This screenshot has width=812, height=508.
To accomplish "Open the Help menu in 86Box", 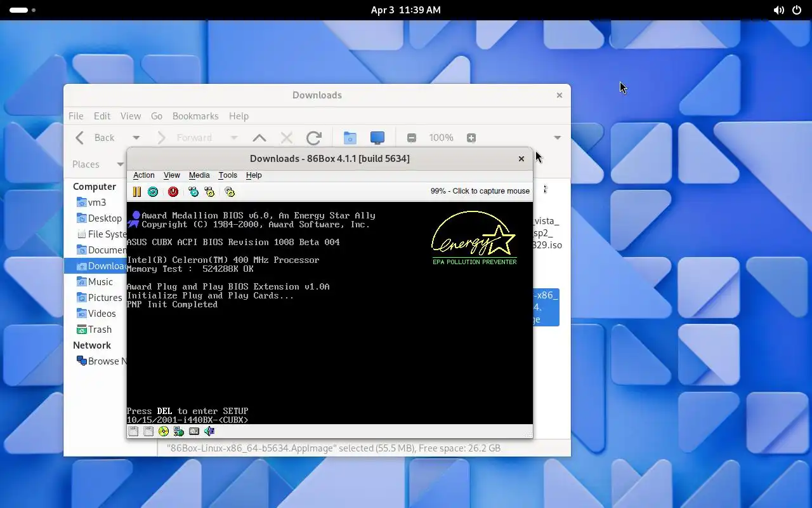I will click(254, 175).
